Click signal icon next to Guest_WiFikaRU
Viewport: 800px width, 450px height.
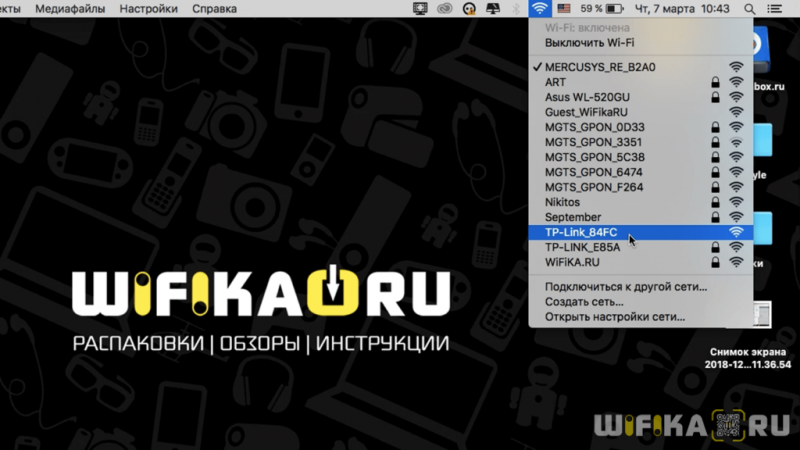[x=736, y=112]
